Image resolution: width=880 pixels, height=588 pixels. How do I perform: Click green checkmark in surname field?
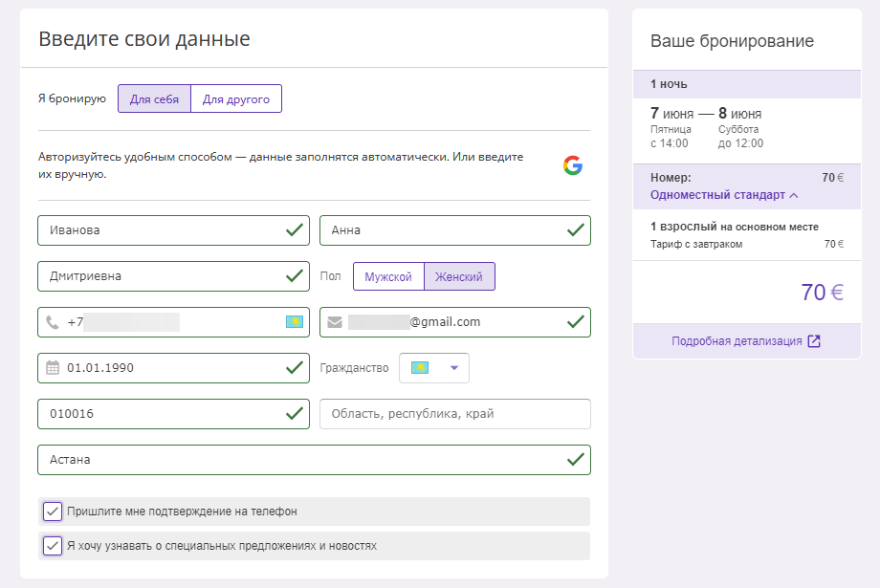coord(294,230)
